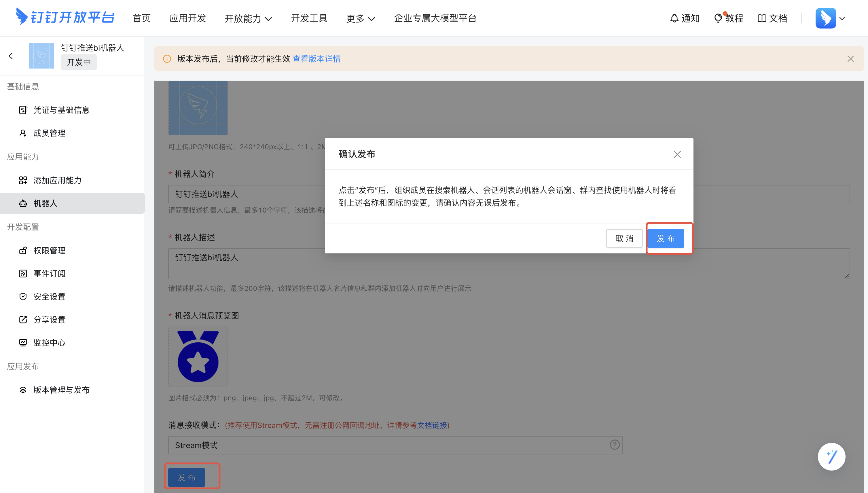This screenshot has height=493, width=868.
Task: Confirm with the 发布 dialog button
Action: click(x=666, y=238)
